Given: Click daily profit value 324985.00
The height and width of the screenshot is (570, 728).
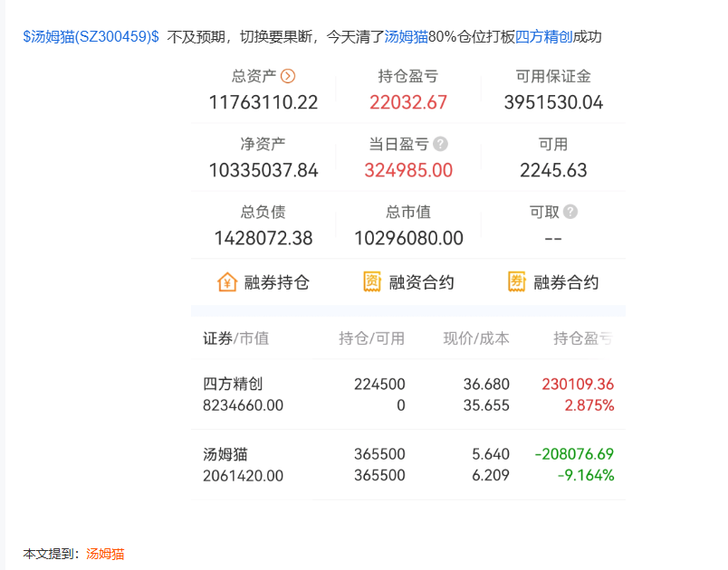Looking at the screenshot, I should pos(408,170).
